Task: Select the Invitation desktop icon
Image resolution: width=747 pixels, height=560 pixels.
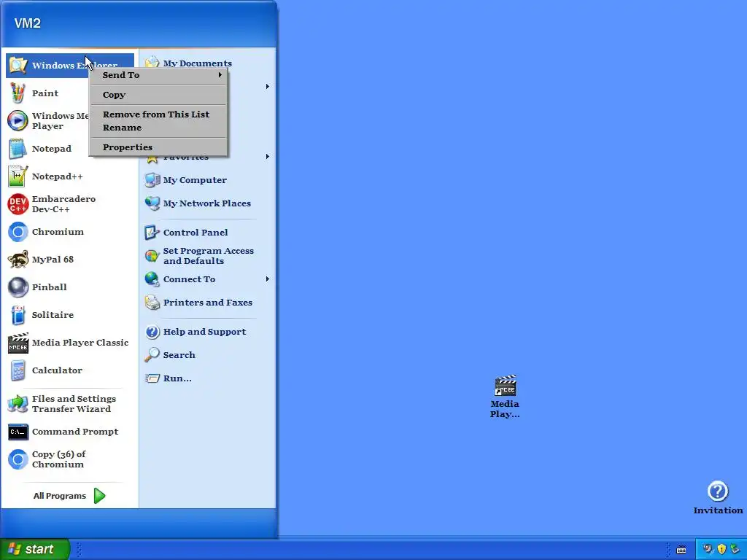Action: coord(718,491)
